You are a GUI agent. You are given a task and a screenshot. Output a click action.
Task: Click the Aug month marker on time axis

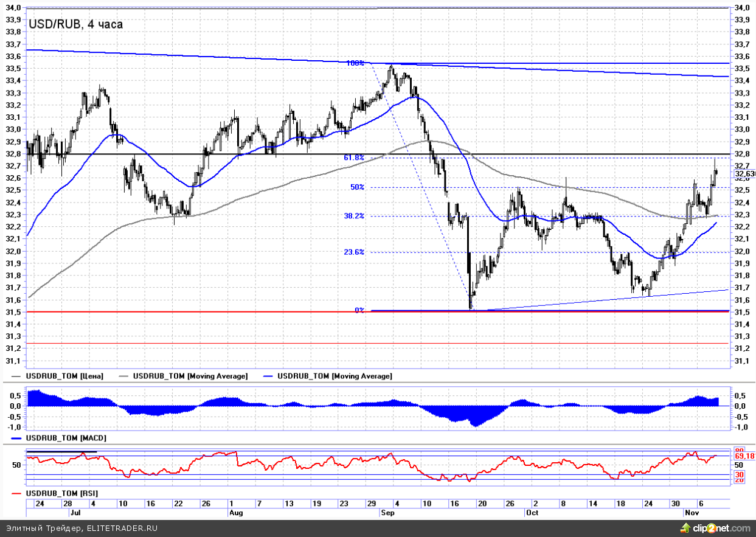coord(236,513)
